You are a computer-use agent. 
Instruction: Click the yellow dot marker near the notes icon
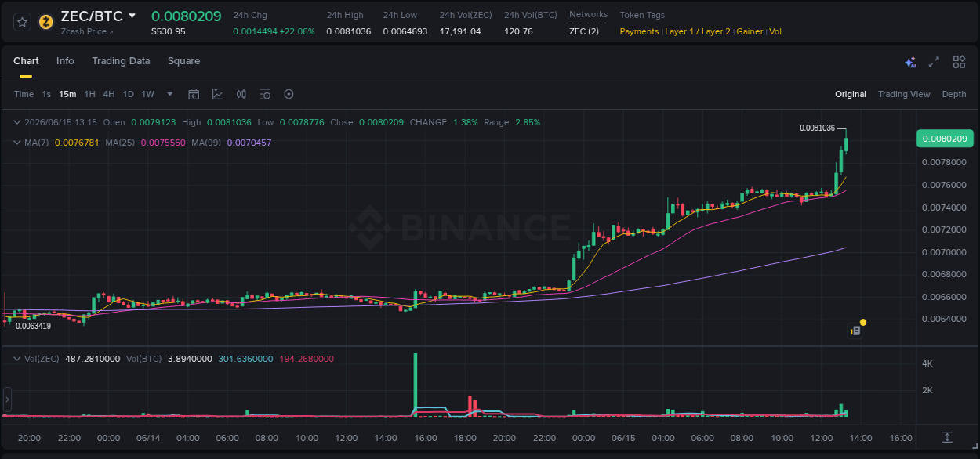(x=863, y=322)
